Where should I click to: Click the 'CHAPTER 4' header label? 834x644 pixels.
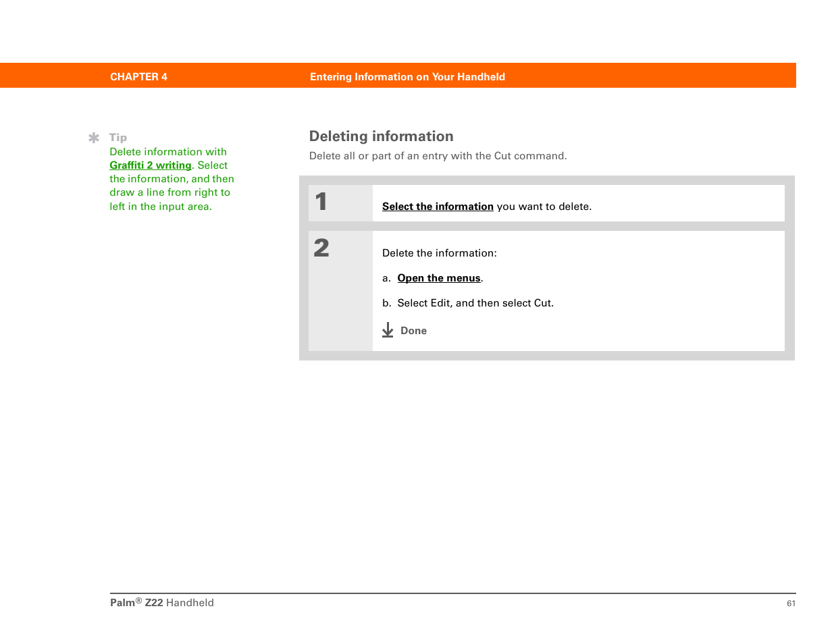[x=138, y=77]
